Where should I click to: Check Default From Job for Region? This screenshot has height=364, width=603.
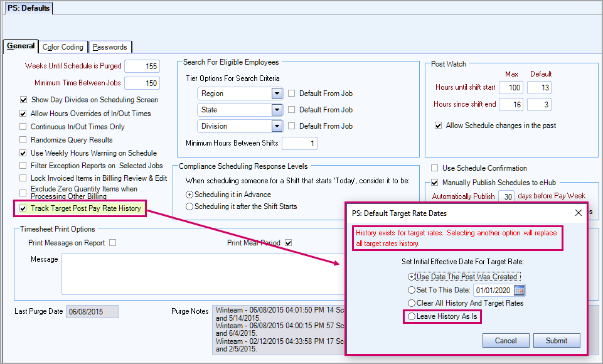tap(292, 94)
